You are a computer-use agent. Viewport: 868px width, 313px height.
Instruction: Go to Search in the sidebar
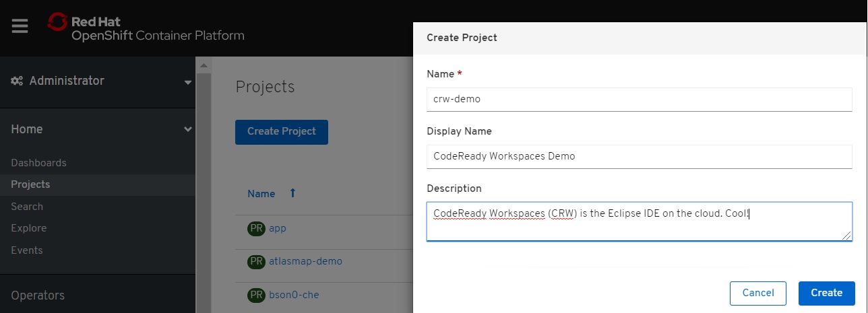27,207
